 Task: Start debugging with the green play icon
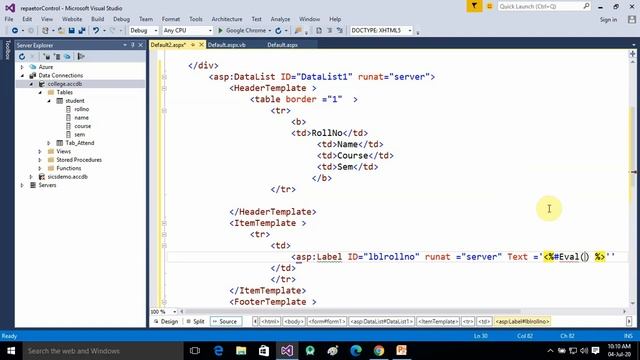(x=220, y=31)
